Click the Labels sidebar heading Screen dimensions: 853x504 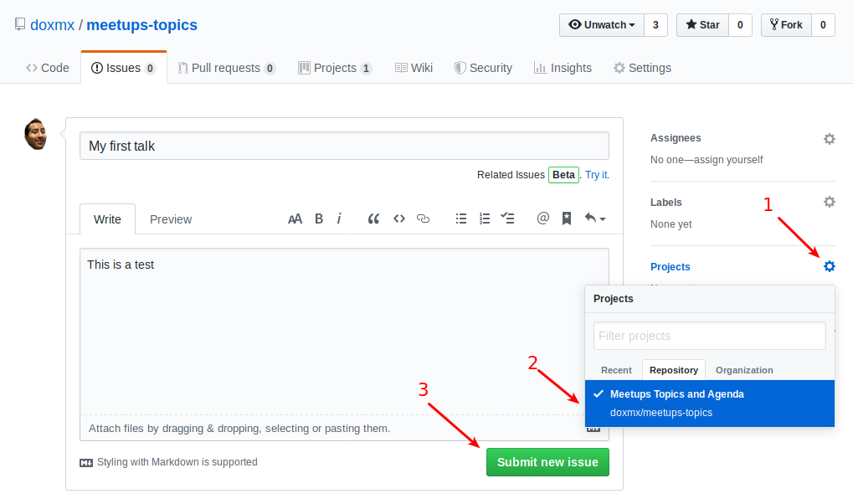[x=665, y=203]
